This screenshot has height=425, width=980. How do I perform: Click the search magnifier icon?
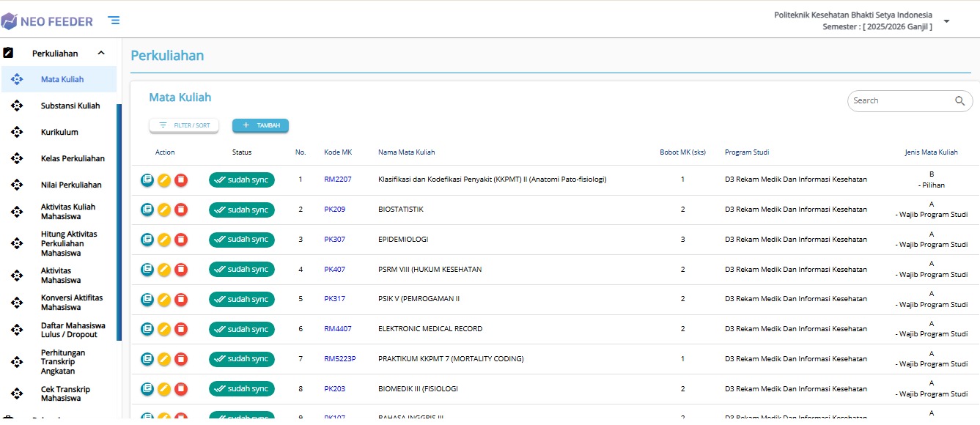coord(959,101)
